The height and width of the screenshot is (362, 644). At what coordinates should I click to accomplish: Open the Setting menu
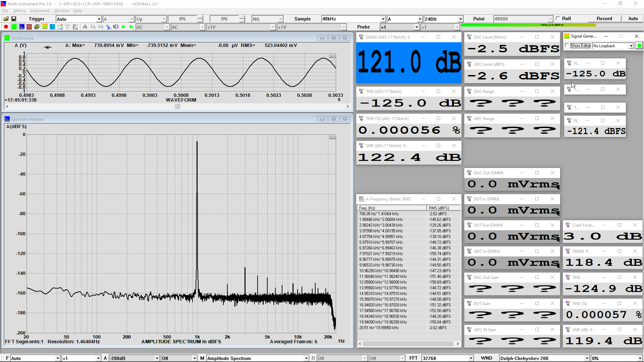19,11
